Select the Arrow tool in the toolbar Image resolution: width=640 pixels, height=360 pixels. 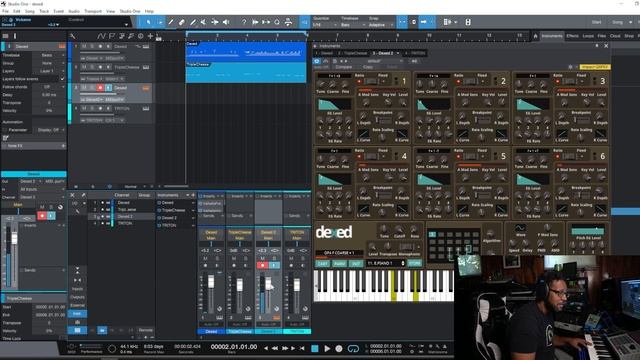tap(149, 22)
